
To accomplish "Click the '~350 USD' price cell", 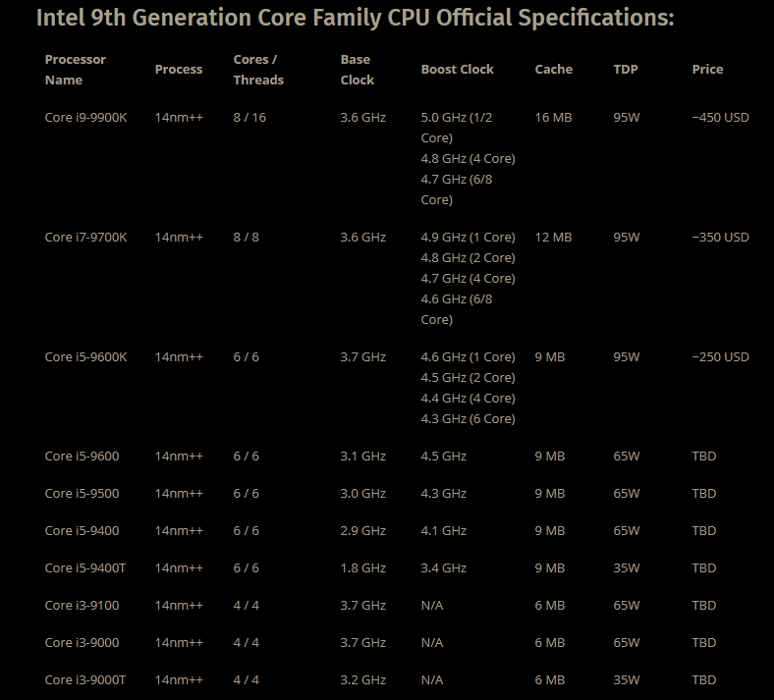I will pos(720,238).
